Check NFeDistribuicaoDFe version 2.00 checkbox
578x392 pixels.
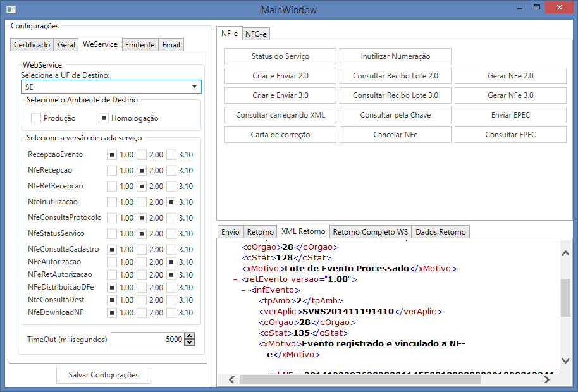point(142,288)
